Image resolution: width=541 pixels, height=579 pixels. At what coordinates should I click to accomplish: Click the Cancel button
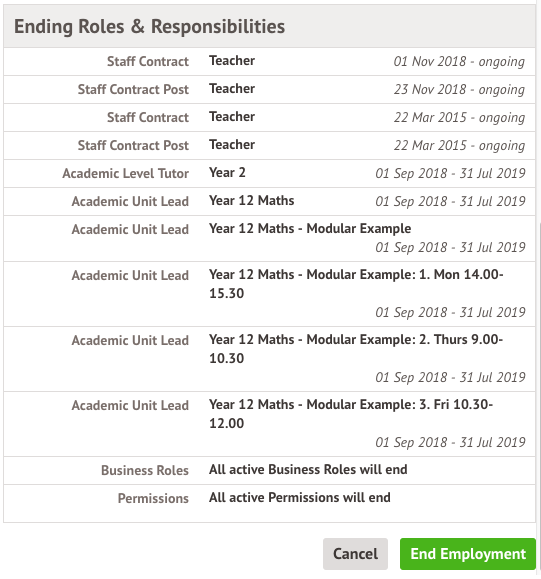(355, 554)
